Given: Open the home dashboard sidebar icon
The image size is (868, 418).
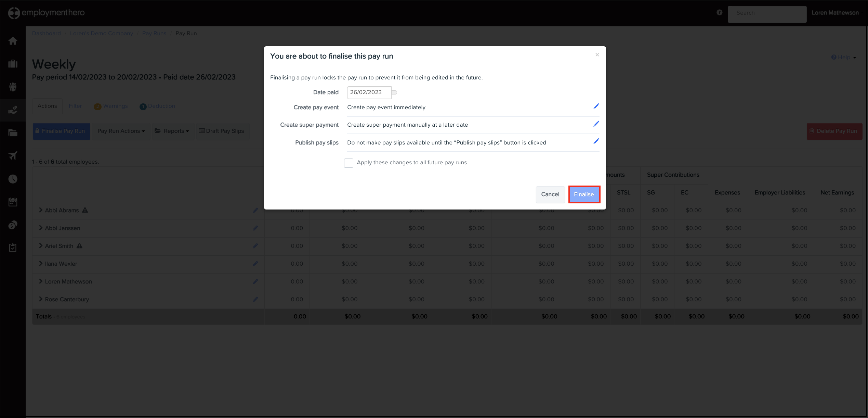Looking at the screenshot, I should point(13,41).
